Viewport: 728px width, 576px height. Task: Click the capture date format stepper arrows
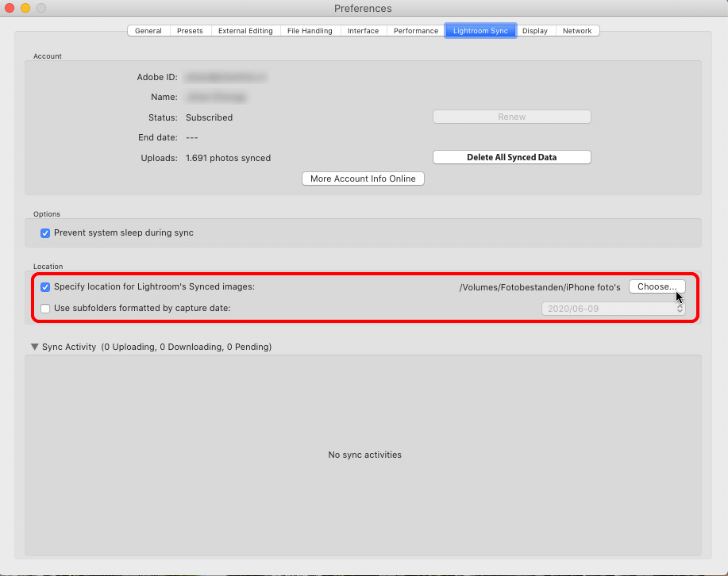(x=679, y=308)
